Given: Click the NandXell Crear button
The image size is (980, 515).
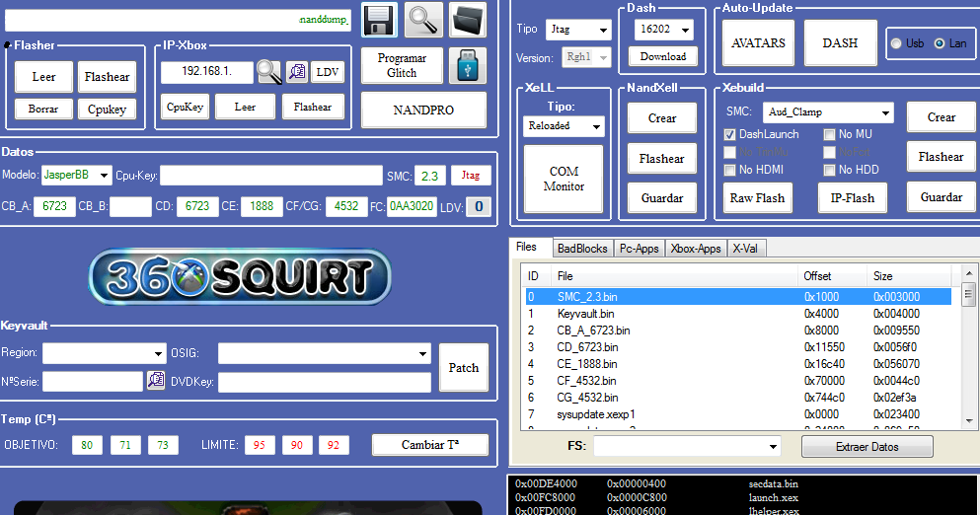Looking at the screenshot, I should [x=662, y=118].
